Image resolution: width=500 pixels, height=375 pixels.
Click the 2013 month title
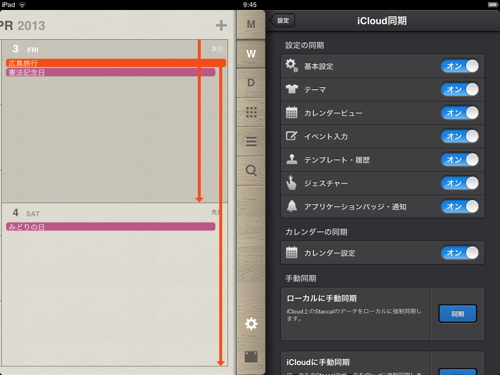pyautogui.click(x=31, y=26)
